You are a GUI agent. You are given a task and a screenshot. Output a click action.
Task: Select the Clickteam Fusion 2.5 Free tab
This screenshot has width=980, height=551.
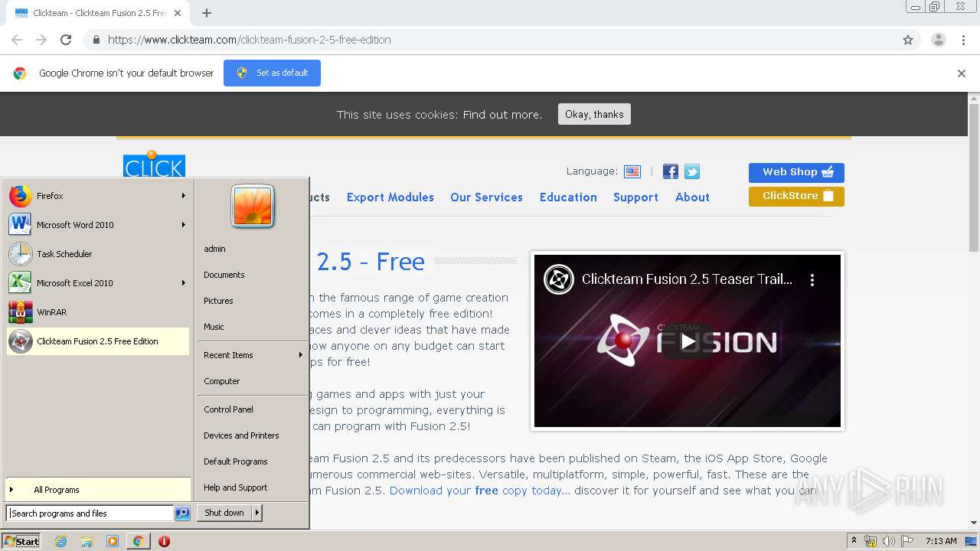98,13
